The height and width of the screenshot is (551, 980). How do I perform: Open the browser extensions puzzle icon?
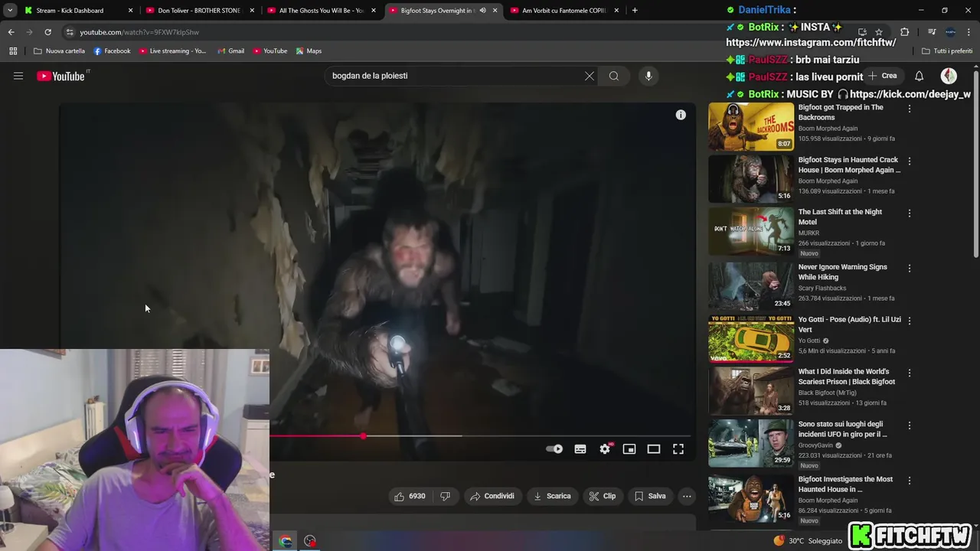coord(904,32)
